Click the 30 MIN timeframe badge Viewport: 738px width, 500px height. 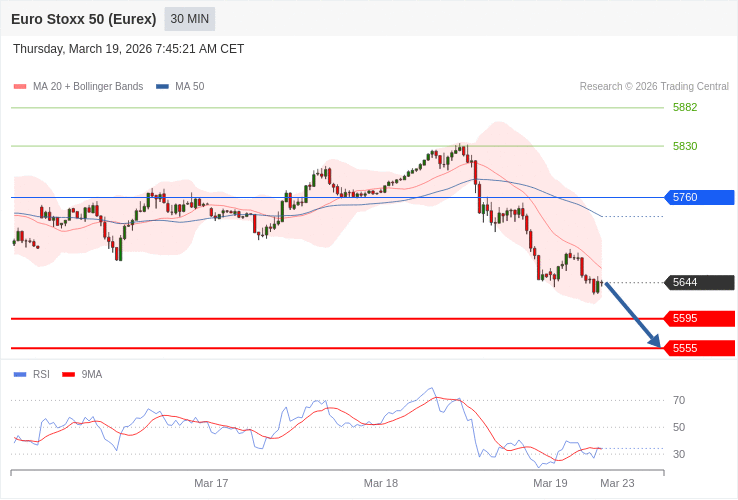pyautogui.click(x=189, y=19)
